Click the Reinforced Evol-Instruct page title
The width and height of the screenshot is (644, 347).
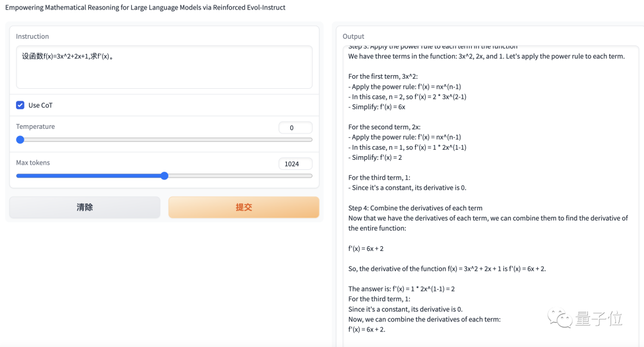click(145, 8)
